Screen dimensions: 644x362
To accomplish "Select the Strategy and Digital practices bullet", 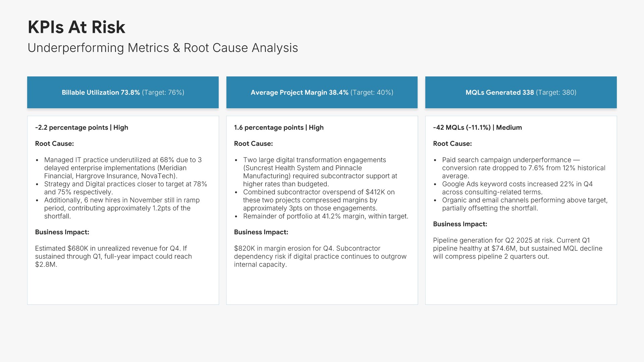I will tap(125, 188).
